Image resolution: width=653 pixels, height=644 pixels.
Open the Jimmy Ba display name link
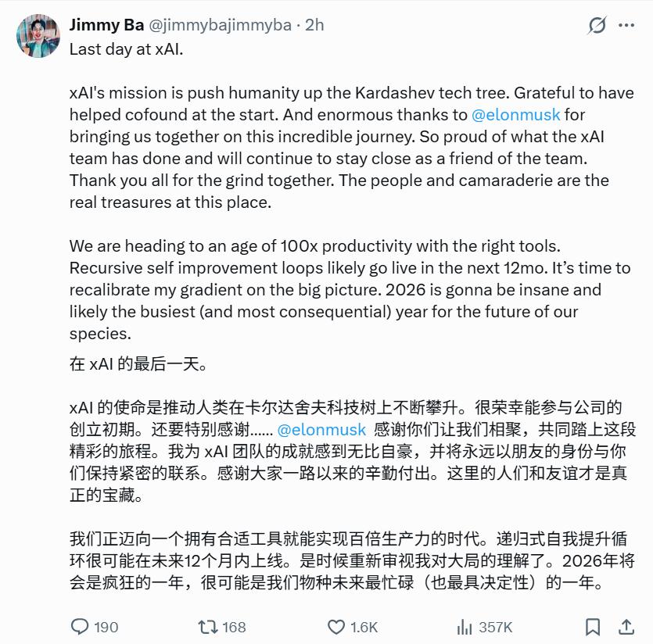pos(106,25)
